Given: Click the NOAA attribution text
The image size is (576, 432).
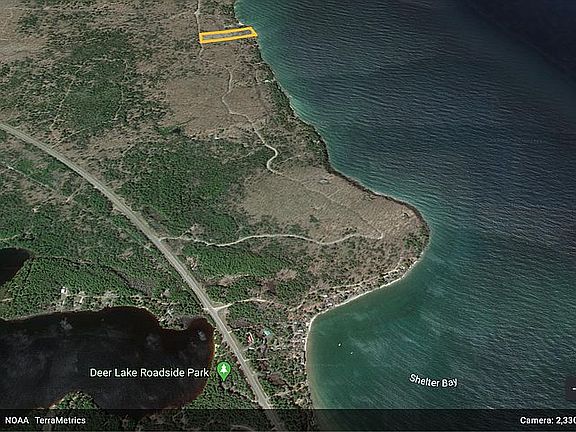Looking at the screenshot, I should point(17,420).
